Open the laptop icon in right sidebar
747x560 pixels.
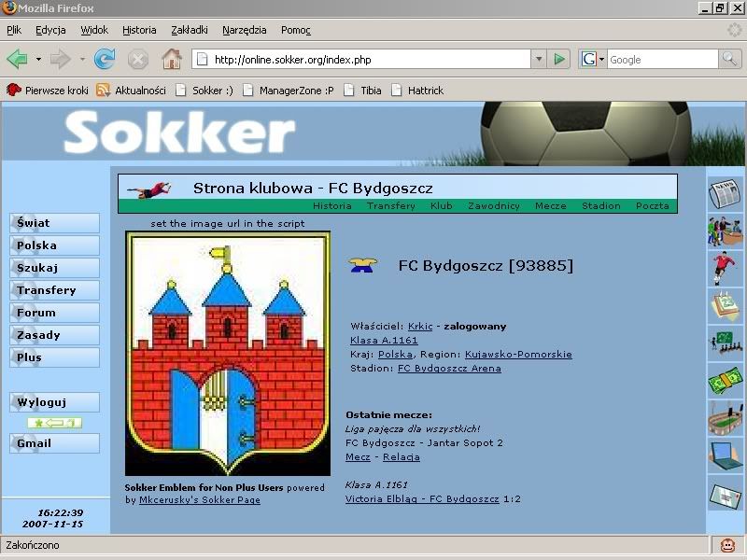[725, 455]
